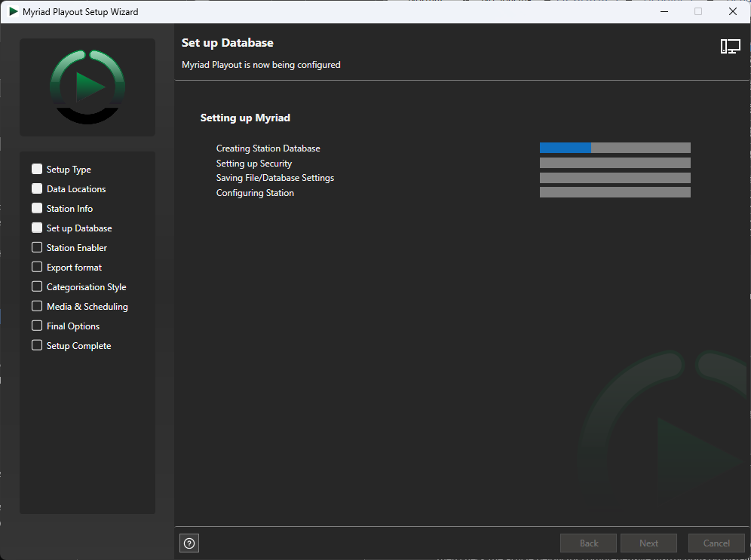
Task: Click the Cancel button
Action: click(716, 543)
